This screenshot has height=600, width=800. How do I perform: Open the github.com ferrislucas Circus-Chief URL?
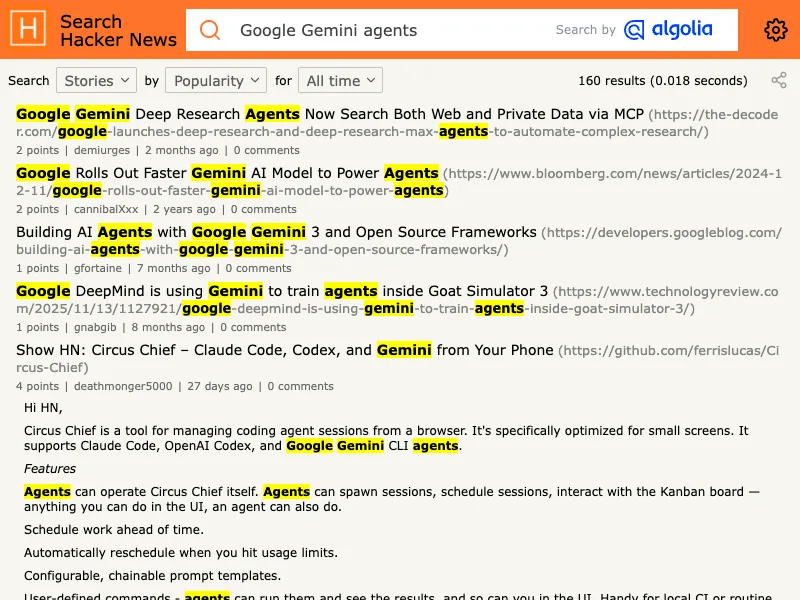point(397,359)
